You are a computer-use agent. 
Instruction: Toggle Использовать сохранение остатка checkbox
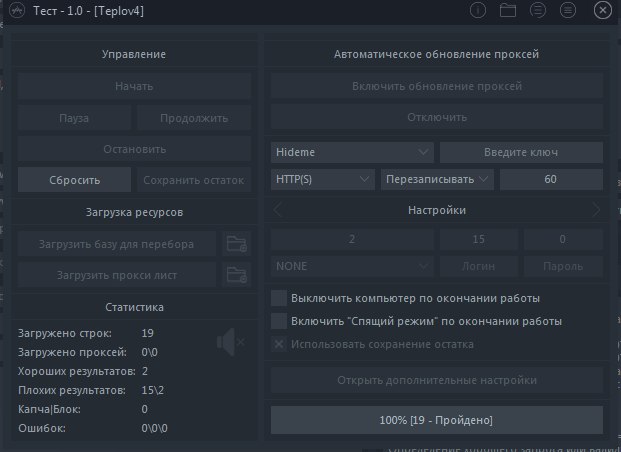coord(279,344)
